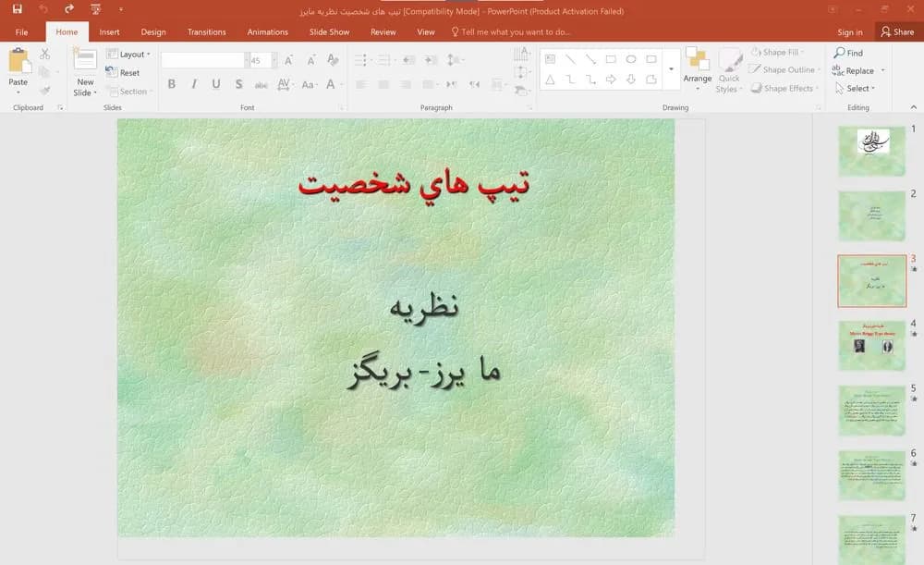Switch to the Slide Show tab
This screenshot has width=924, height=565.
pyautogui.click(x=330, y=31)
